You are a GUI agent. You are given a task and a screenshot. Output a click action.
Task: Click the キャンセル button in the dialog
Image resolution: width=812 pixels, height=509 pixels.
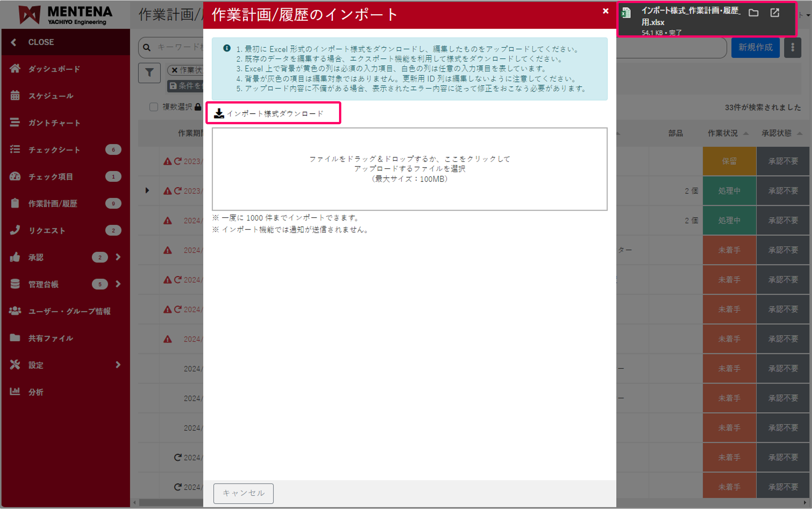point(243,493)
